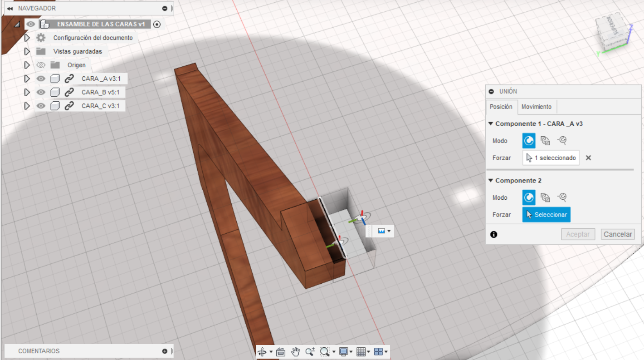This screenshot has width=644, height=360.
Task: Click the Cancelar button
Action: pos(618,234)
